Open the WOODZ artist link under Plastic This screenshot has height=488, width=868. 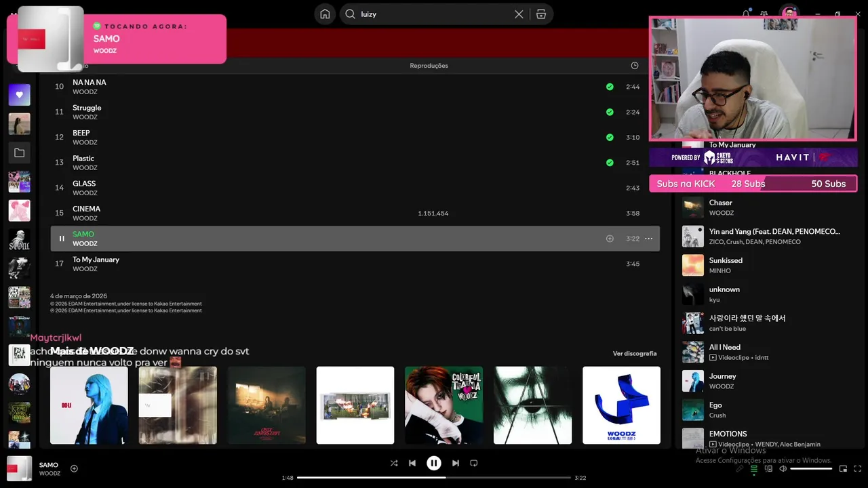85,168
